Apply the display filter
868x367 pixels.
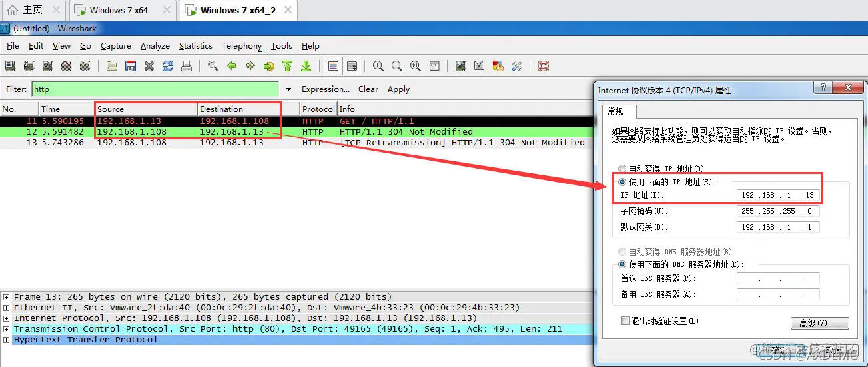[398, 89]
